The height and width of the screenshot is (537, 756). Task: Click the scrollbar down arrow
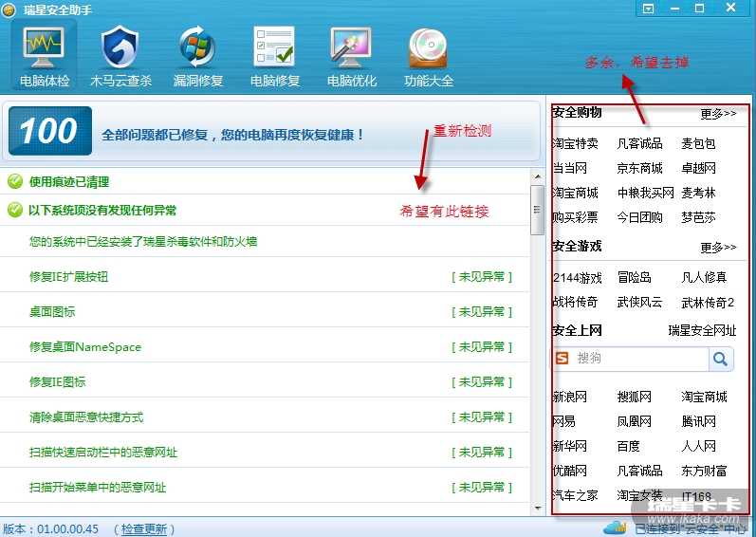tap(538, 509)
